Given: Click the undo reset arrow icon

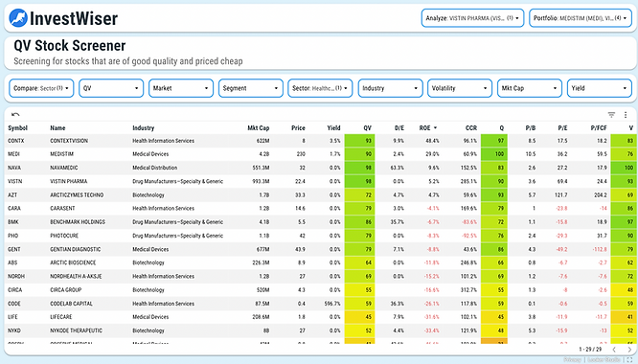Looking at the screenshot, I should click(x=15, y=115).
